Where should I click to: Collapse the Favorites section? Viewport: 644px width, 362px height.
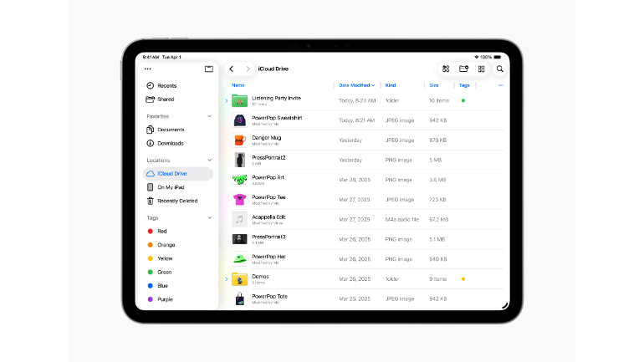pos(209,116)
